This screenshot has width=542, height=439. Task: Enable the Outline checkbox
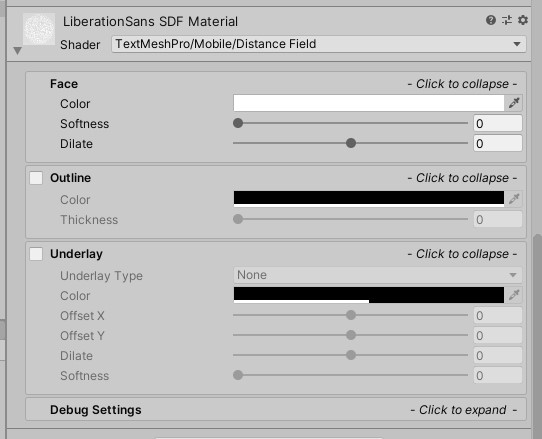[36, 178]
